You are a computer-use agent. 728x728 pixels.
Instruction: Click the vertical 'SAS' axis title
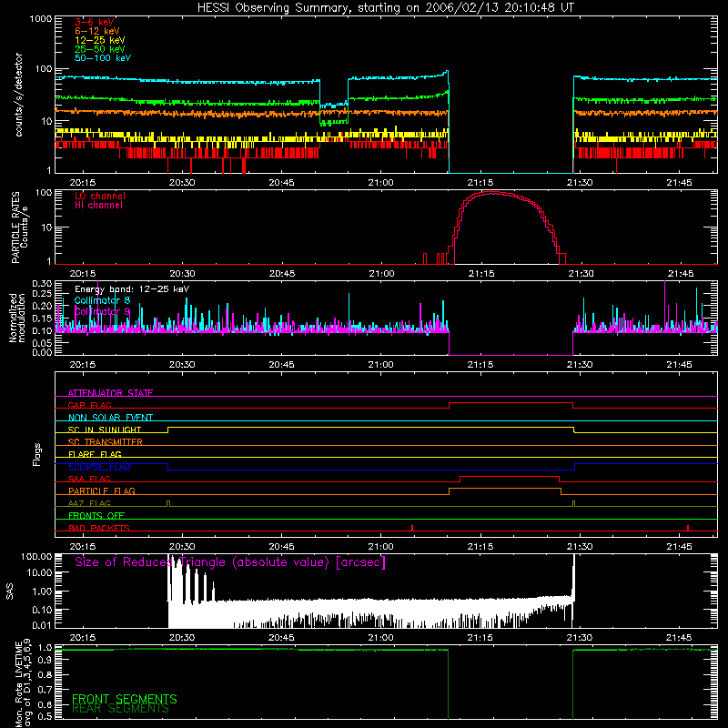pyautogui.click(x=9, y=591)
